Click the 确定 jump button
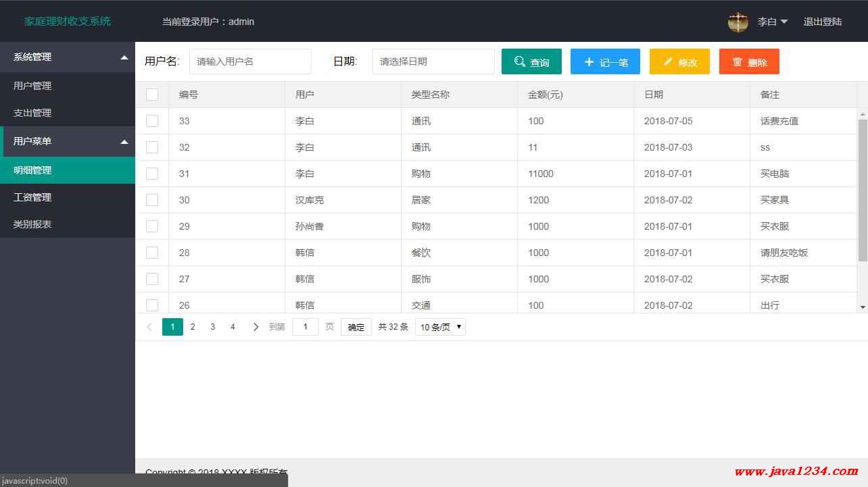The height and width of the screenshot is (487, 868). (356, 327)
